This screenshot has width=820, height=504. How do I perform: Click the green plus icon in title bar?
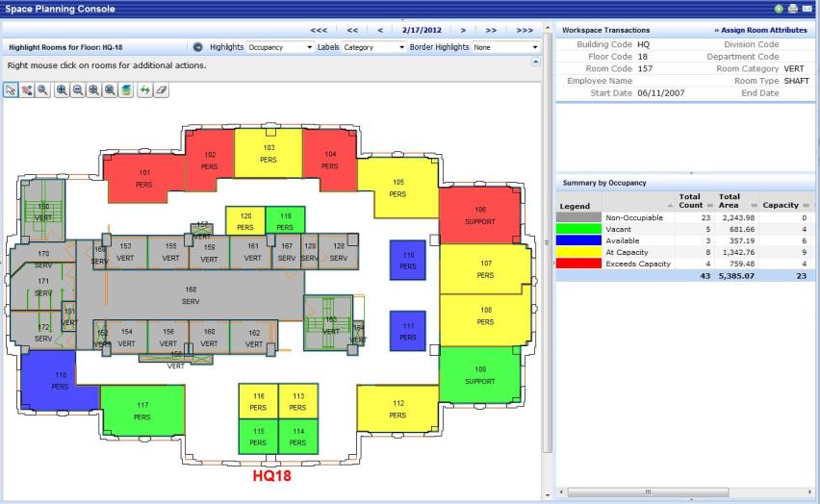pos(778,8)
